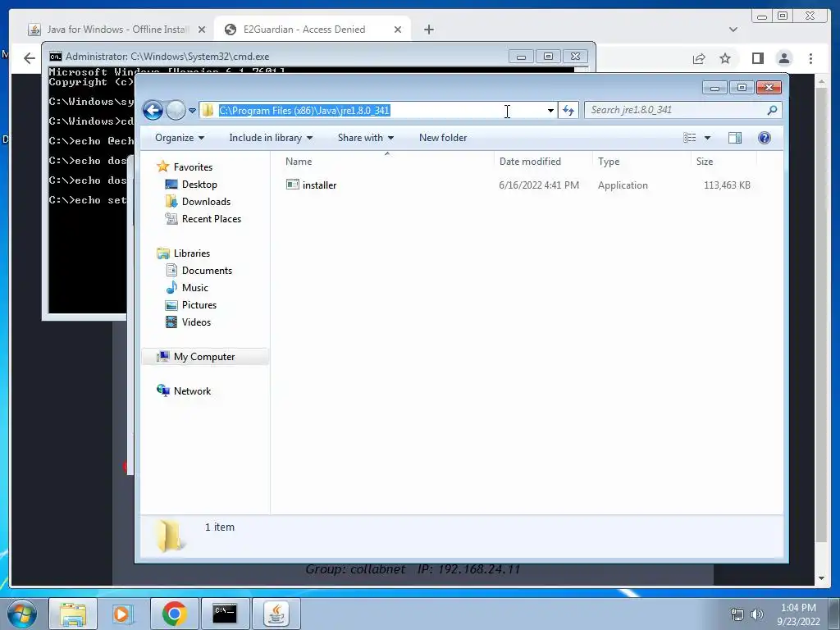Sort by the Size column header
This screenshot has width=840, height=630.
(x=724, y=162)
